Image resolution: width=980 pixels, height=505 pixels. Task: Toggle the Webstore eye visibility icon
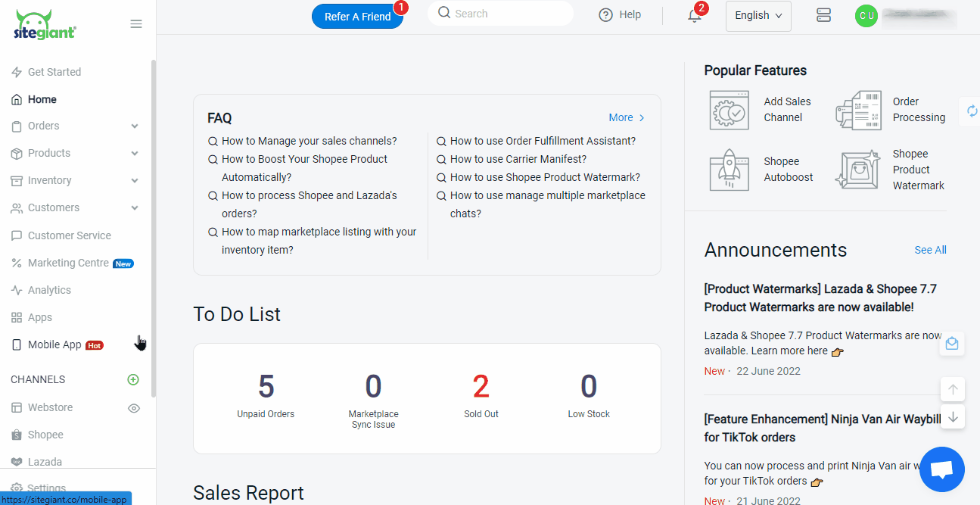[x=134, y=408]
